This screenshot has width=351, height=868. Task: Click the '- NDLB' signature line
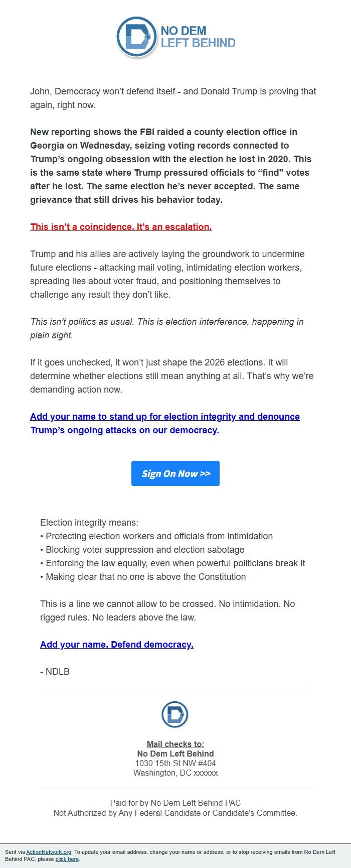[55, 671]
